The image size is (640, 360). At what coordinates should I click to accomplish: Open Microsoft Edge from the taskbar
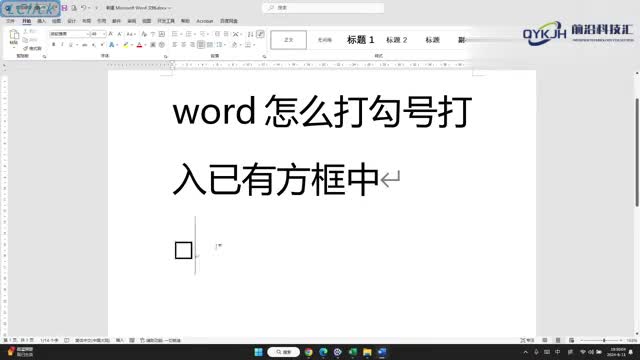pyautogui.click(x=323, y=352)
